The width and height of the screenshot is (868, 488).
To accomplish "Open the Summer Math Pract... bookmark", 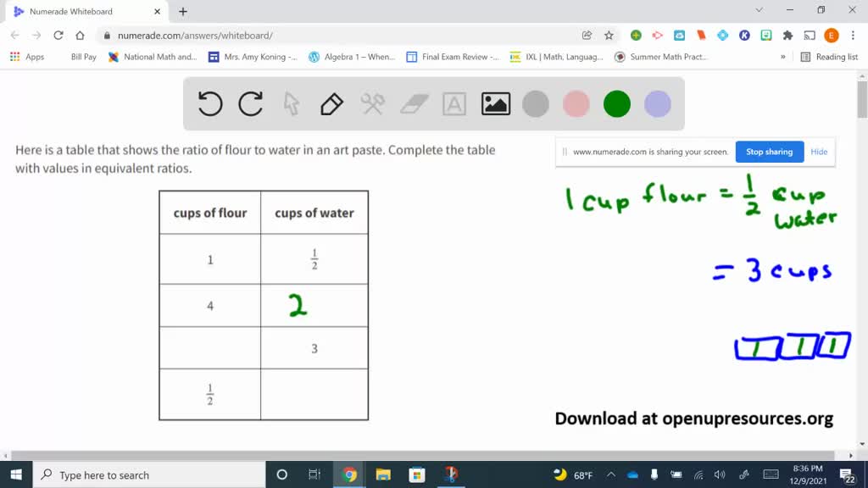I will [x=661, y=57].
